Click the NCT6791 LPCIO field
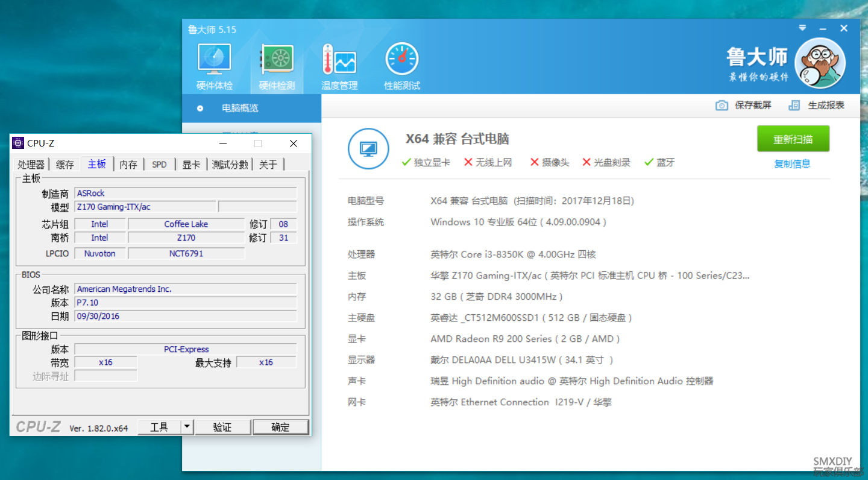The height and width of the screenshot is (480, 868). (x=186, y=253)
